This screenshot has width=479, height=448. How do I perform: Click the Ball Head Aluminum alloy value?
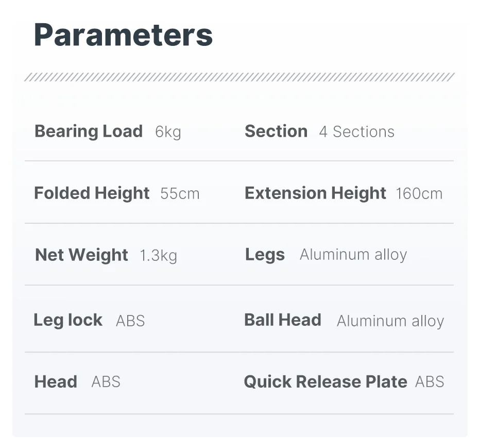coord(390,321)
